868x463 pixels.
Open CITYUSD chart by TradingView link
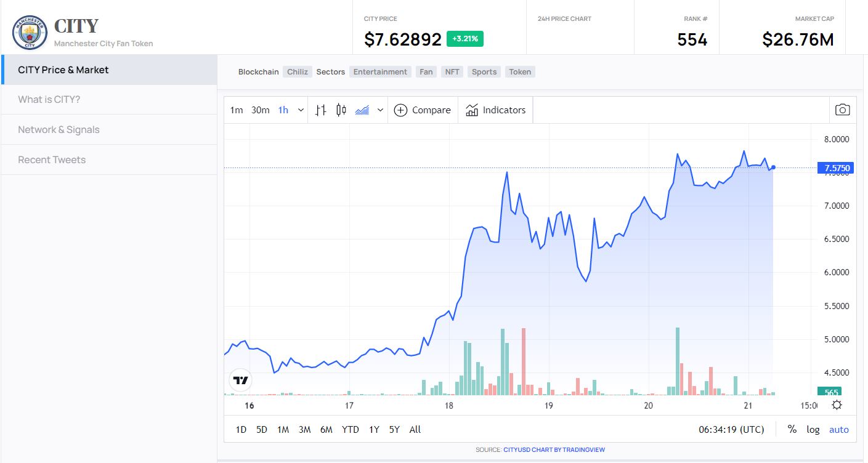tap(554, 450)
